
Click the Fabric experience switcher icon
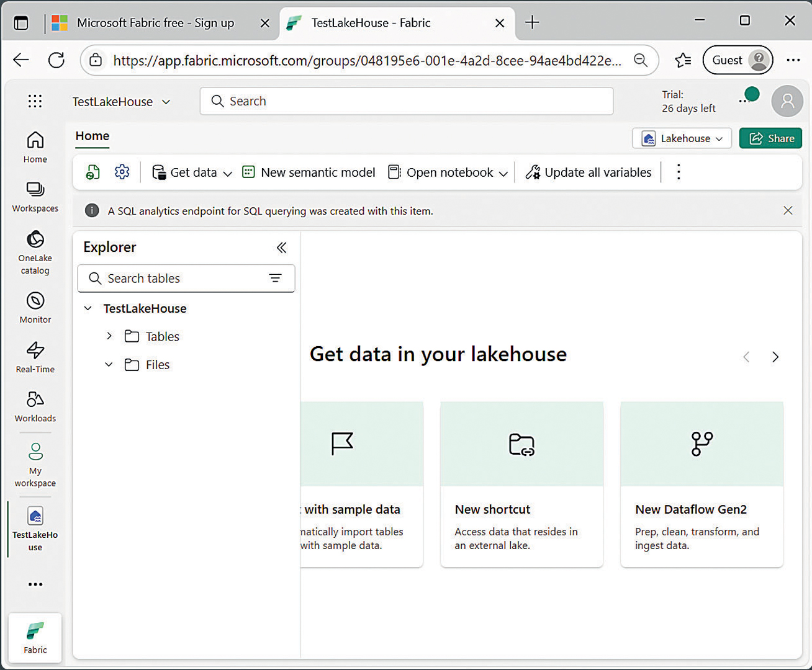pyautogui.click(x=35, y=638)
